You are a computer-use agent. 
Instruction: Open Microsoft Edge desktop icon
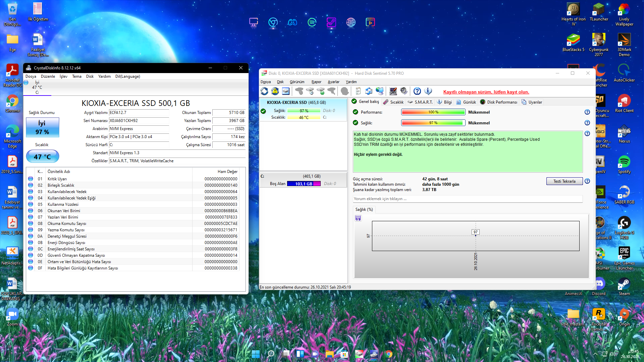[12, 136]
